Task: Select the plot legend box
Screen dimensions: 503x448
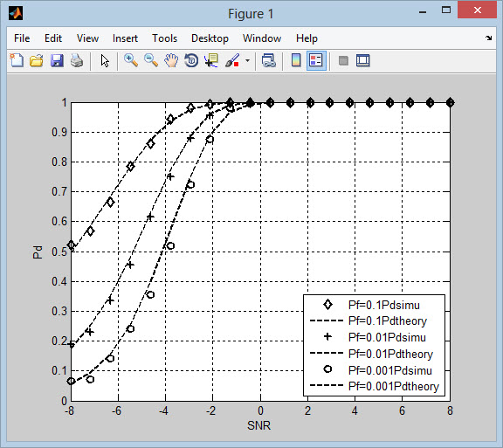Action: [374, 345]
